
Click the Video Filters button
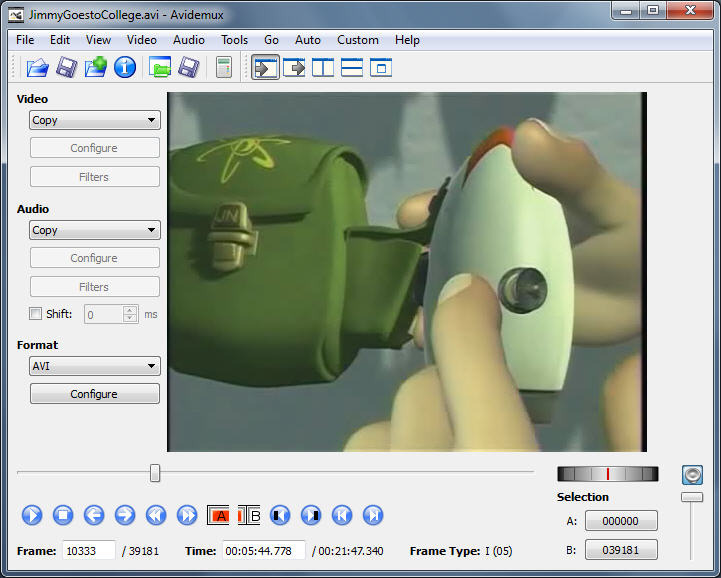click(95, 177)
